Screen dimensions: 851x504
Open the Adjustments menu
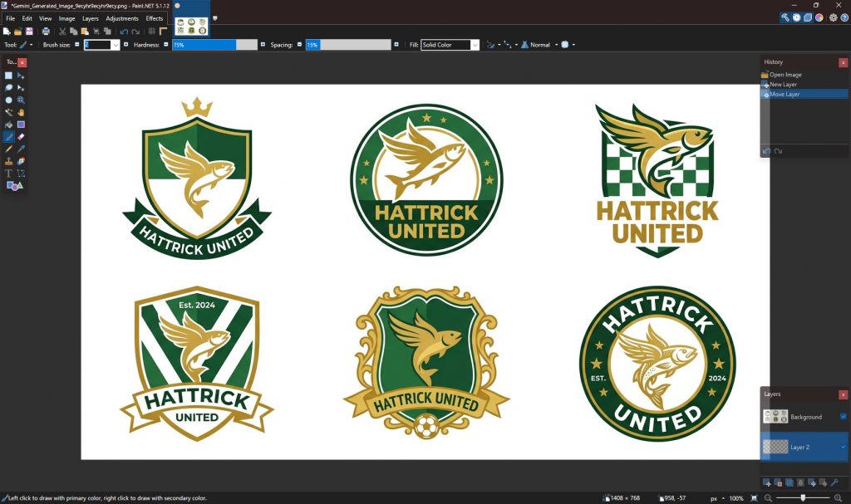tap(122, 18)
